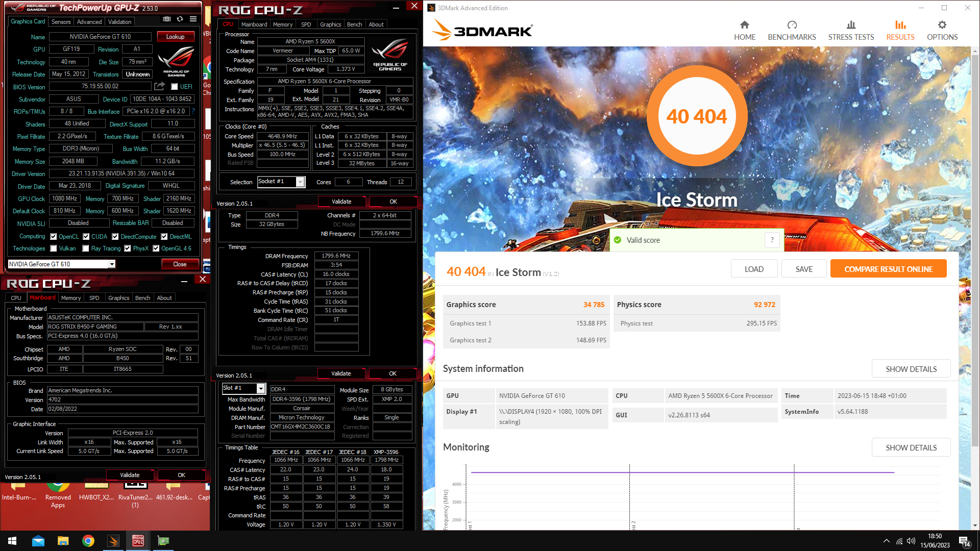
Task: Open About tab in top CPU-Z window
Action: click(x=376, y=24)
